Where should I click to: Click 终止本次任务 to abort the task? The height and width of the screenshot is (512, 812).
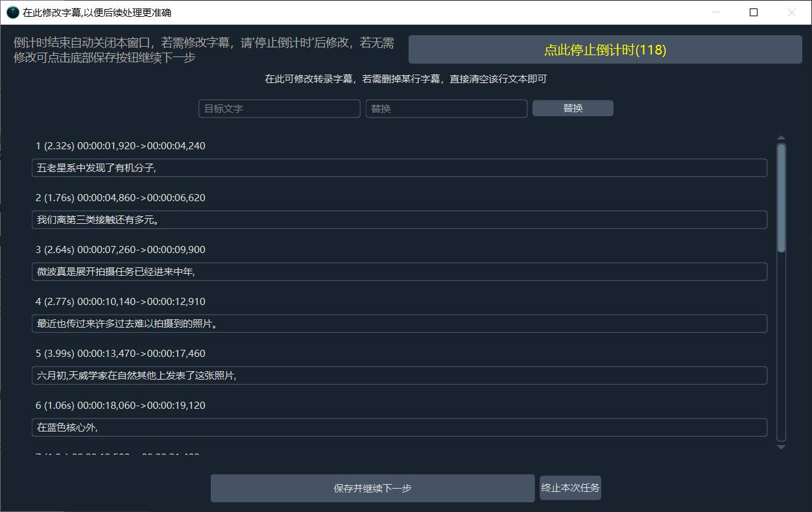point(570,488)
